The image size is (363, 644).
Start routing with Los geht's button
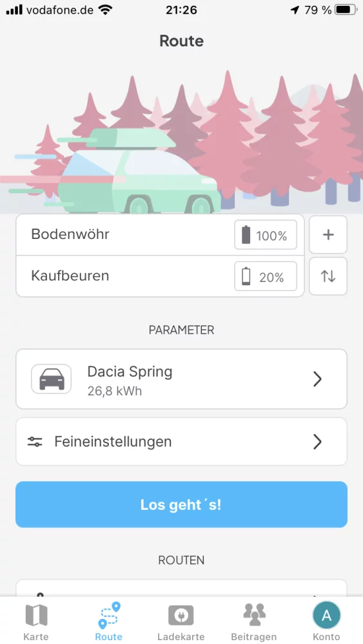[181, 504]
